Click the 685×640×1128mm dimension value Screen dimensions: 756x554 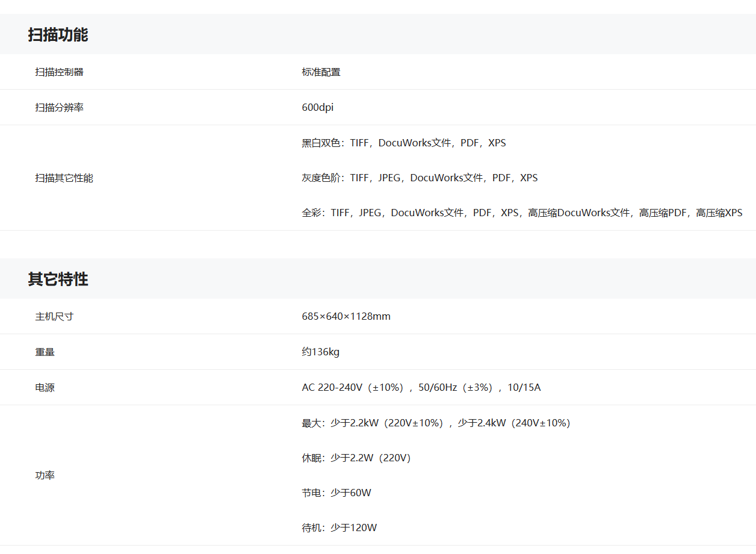346,317
